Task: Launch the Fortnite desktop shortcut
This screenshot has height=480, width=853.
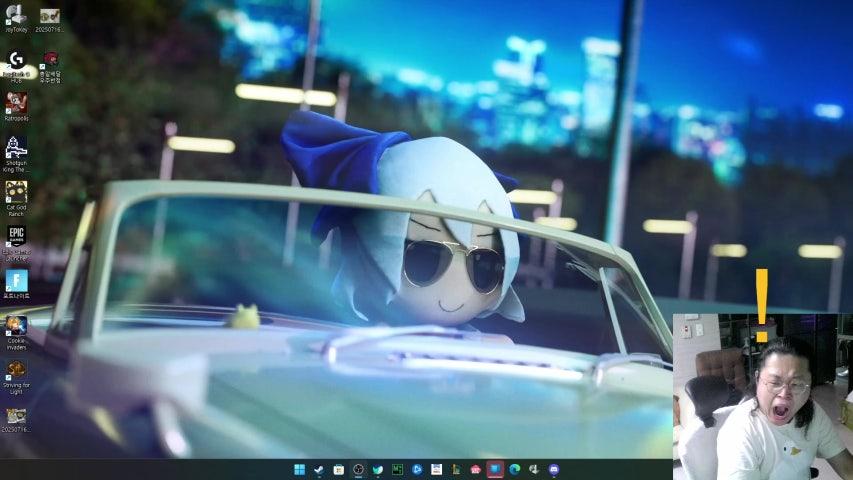Action: pyautogui.click(x=16, y=285)
